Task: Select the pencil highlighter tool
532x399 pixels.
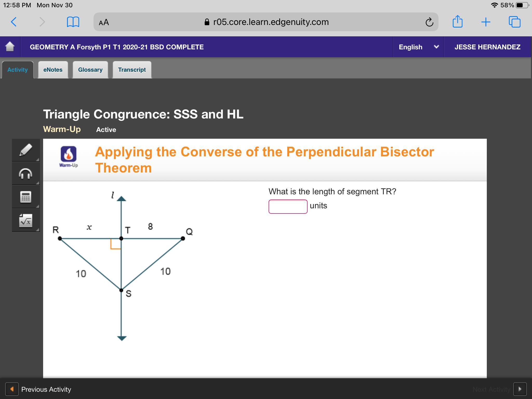Action: (25, 150)
